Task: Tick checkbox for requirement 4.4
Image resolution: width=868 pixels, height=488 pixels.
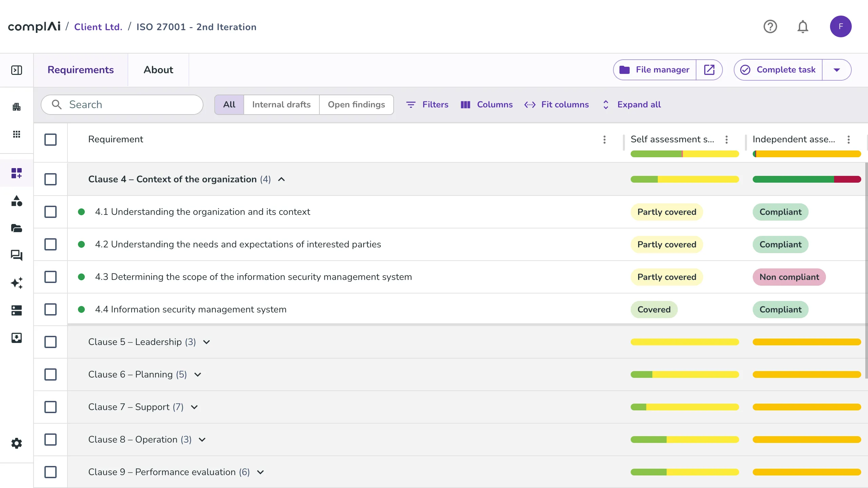Action: (x=51, y=309)
